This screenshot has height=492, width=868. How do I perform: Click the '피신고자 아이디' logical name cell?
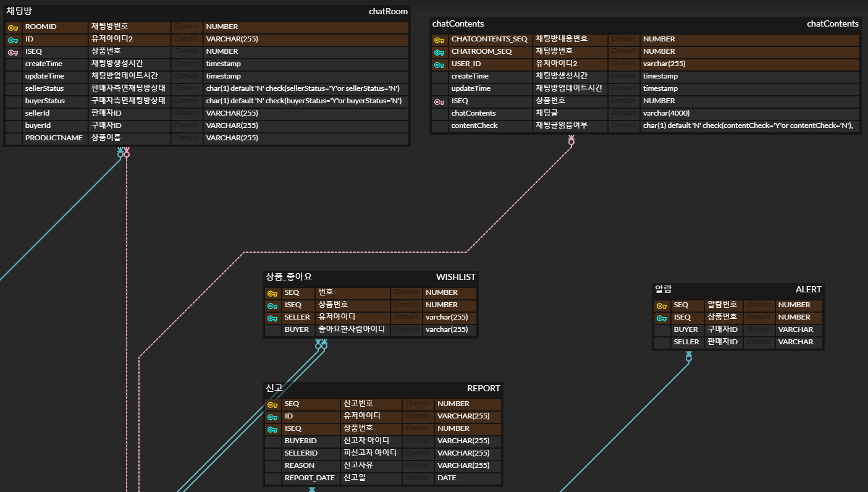pos(371,454)
